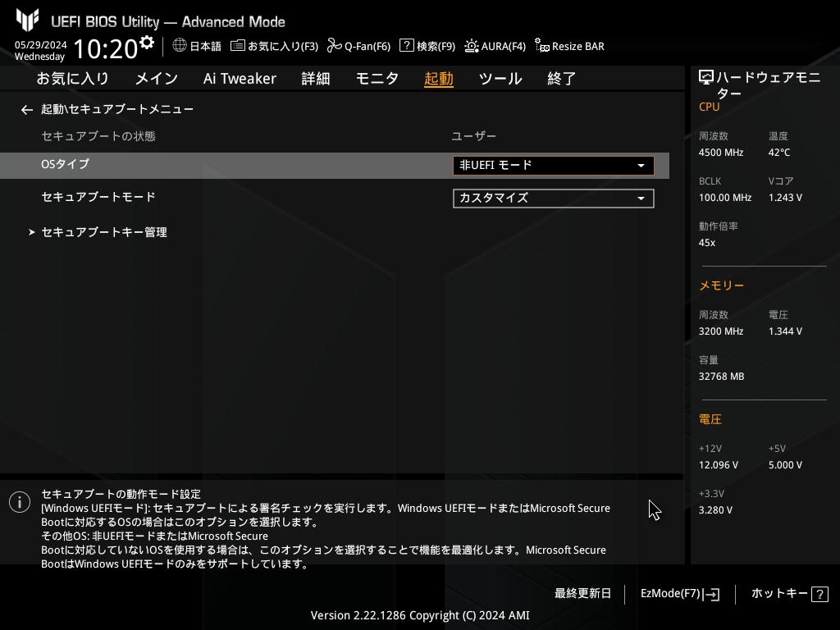Click the Vコア 1.243 V value
840x630 pixels.
coord(785,198)
